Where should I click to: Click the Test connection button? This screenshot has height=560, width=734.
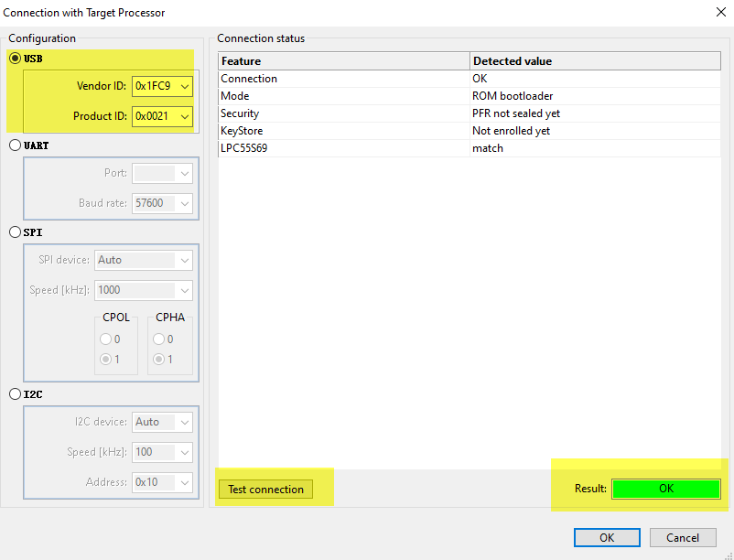click(265, 489)
